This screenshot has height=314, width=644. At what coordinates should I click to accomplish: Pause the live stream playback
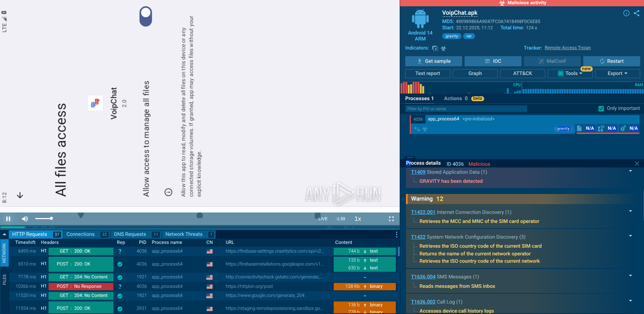[x=8, y=219]
